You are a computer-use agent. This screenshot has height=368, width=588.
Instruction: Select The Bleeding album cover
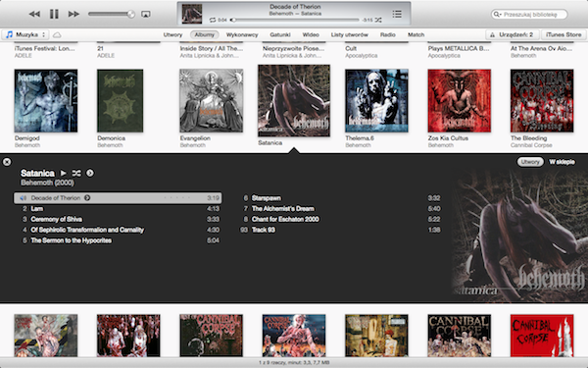pyautogui.click(x=542, y=101)
